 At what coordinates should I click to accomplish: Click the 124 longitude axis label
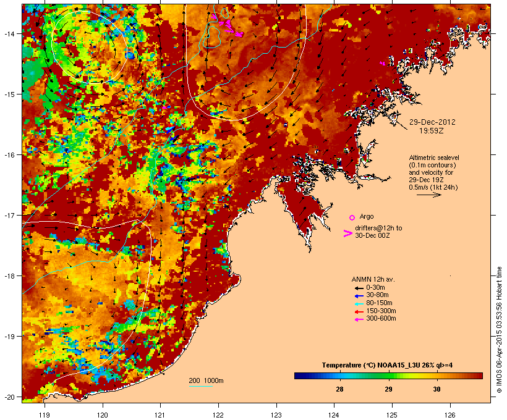(334, 415)
